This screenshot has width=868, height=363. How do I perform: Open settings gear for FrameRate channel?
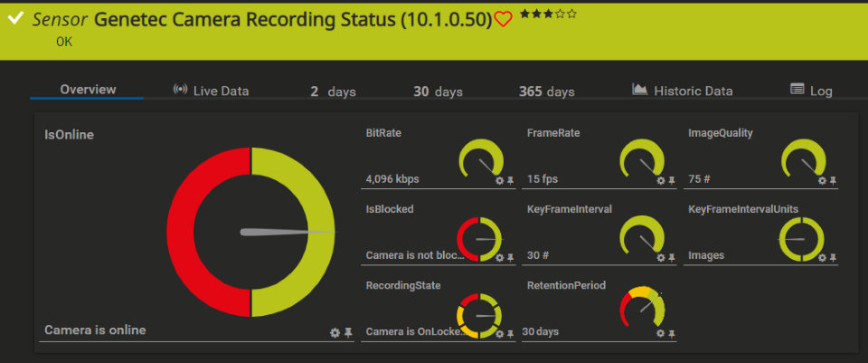(x=660, y=181)
